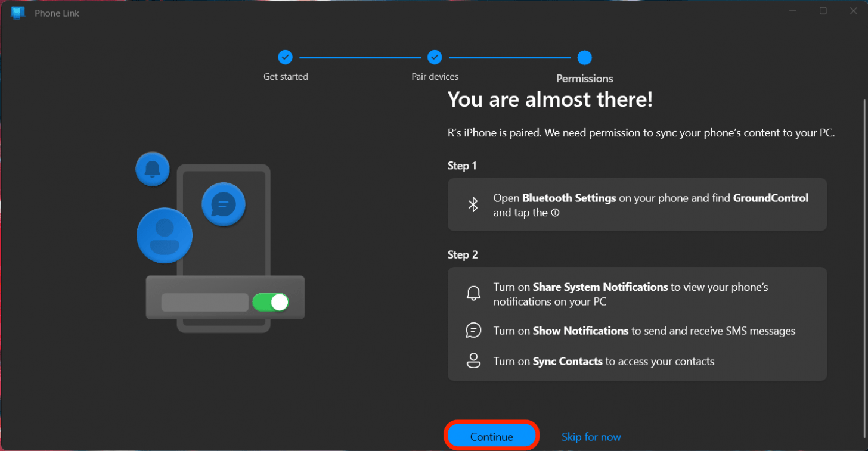868x451 pixels.
Task: Select the Permissions step circle
Action: [x=584, y=57]
